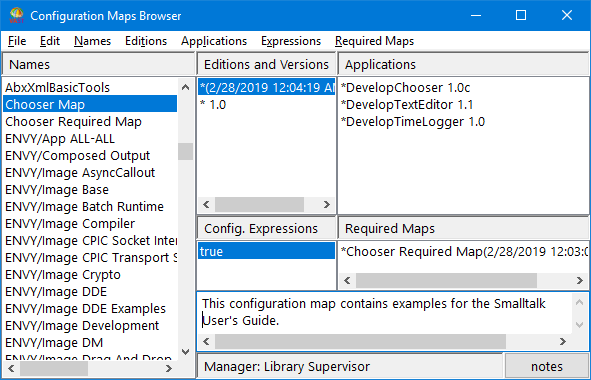Maximize the Configuration Maps Browser window

(521, 15)
